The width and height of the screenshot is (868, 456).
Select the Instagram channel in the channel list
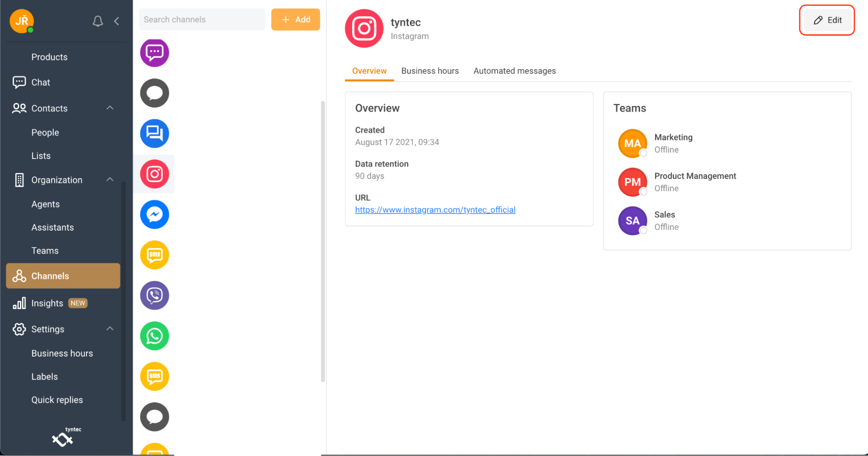point(154,174)
